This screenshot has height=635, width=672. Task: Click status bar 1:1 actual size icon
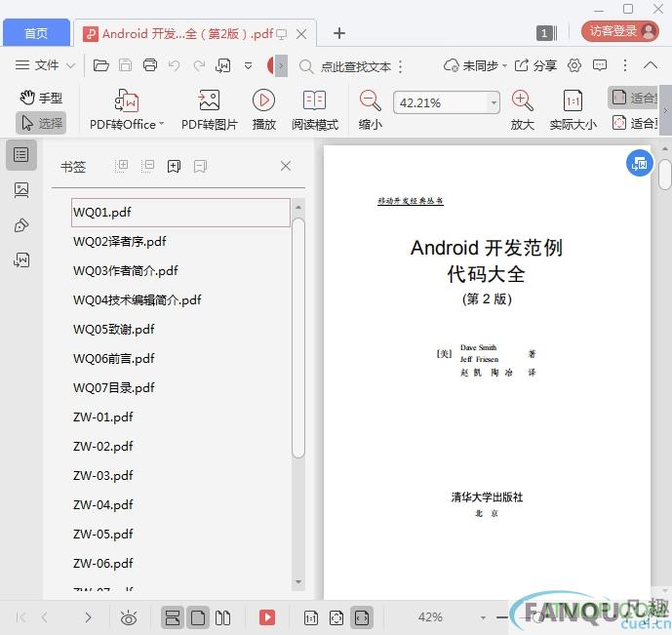311,617
